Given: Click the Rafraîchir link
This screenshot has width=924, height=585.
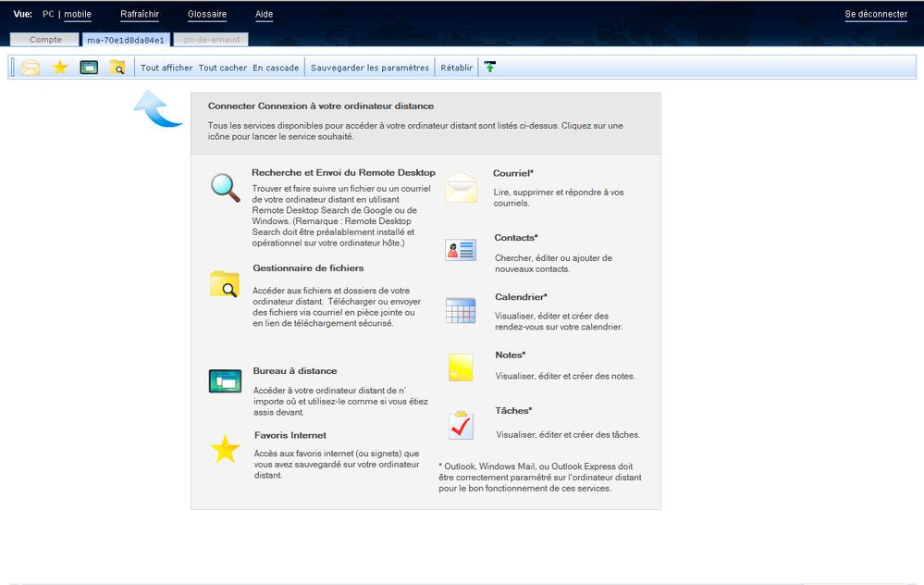Looking at the screenshot, I should pos(140,15).
